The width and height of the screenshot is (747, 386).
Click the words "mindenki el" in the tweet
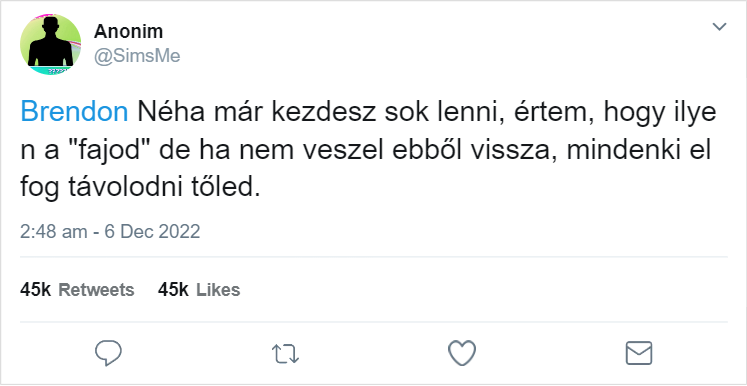[639, 152]
